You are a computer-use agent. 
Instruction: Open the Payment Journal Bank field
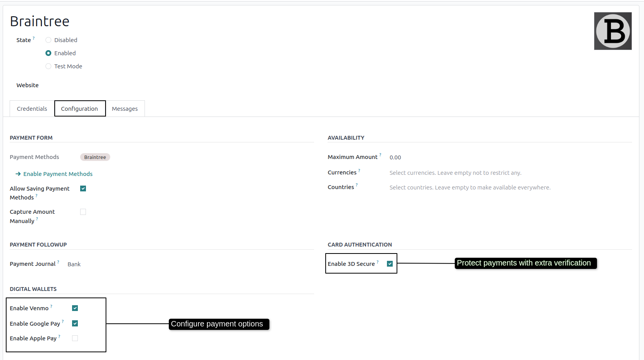tap(74, 264)
